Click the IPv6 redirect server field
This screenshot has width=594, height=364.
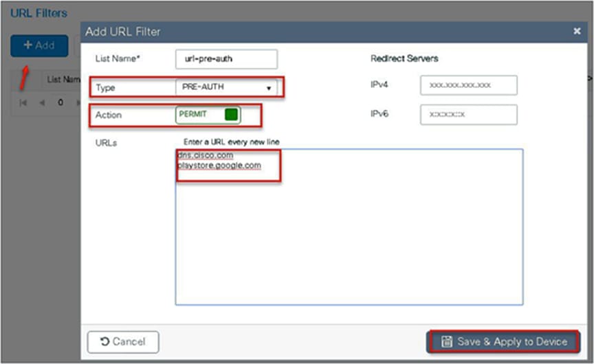coord(469,115)
